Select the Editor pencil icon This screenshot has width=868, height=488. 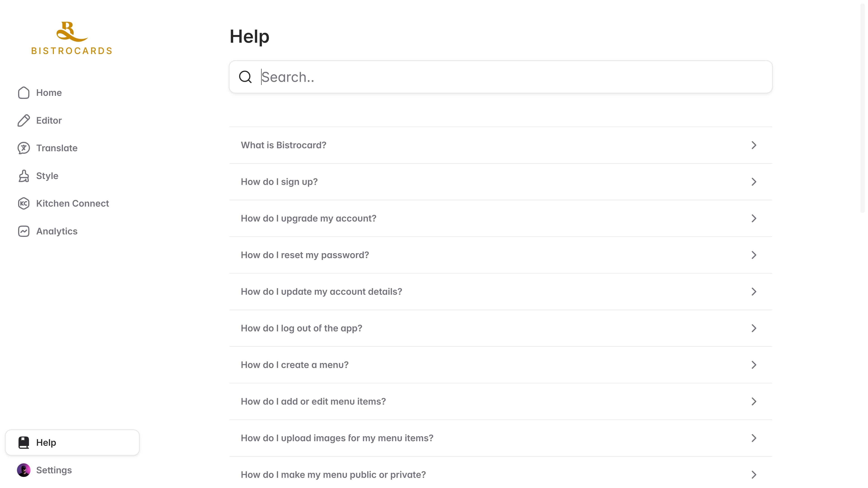coord(24,120)
